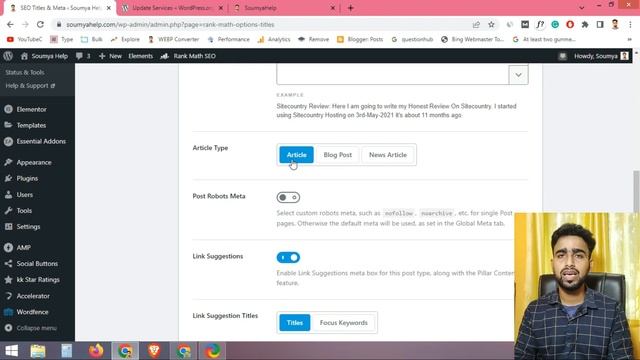Select News Article type
This screenshot has width=640, height=360.
coord(388,155)
